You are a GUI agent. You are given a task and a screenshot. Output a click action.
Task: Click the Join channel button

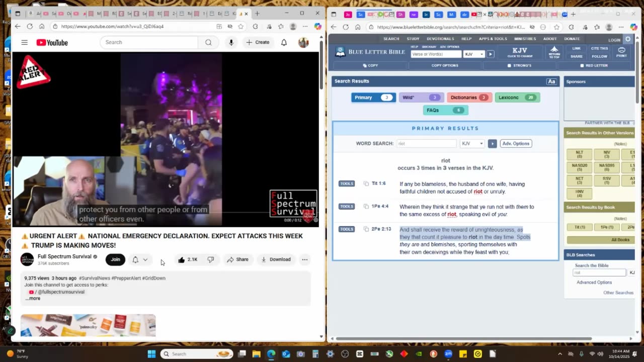pos(115,259)
